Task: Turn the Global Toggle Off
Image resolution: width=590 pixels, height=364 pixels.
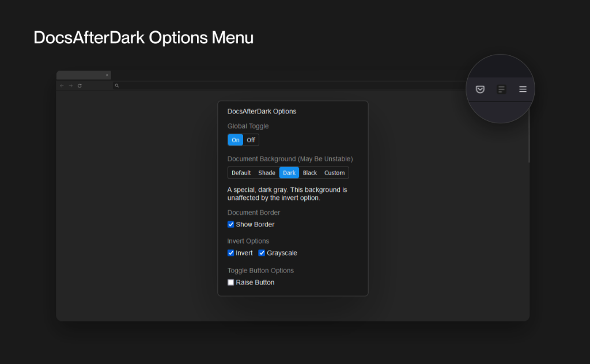Action: coord(251,140)
